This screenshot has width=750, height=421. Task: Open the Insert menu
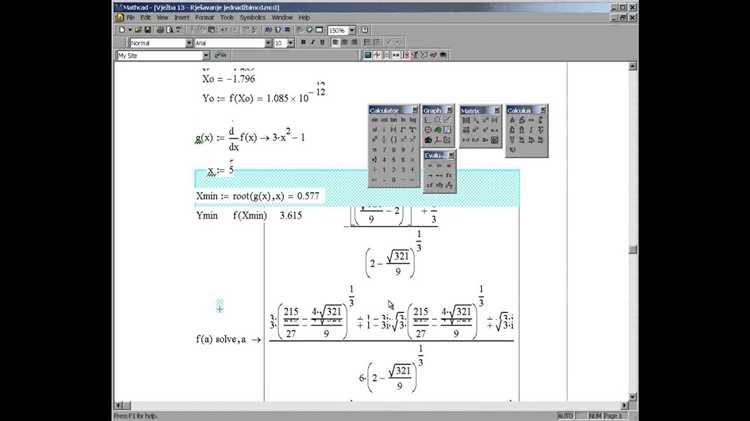click(181, 18)
